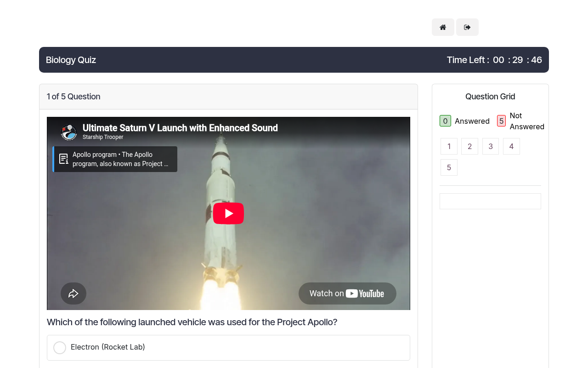Go to question 3 in the grid
588x368 pixels.
tap(491, 146)
